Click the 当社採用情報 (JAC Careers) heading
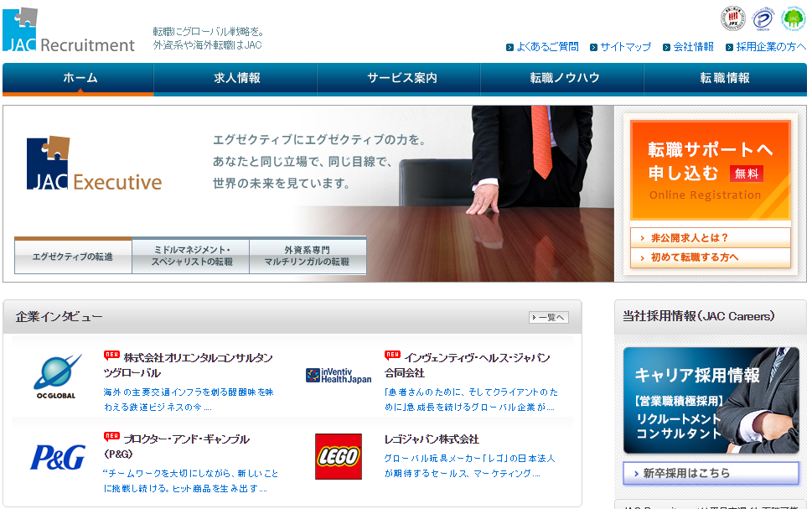This screenshot has height=509, width=812. coord(699,316)
